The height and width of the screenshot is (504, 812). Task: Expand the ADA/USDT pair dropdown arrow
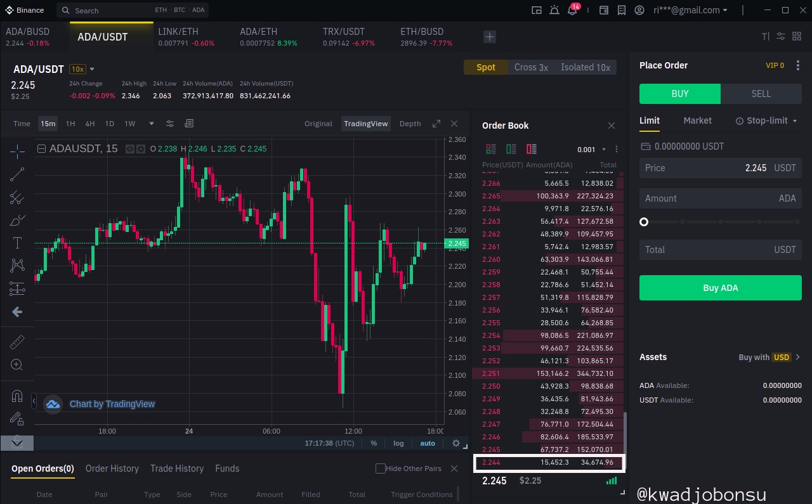tap(92, 69)
